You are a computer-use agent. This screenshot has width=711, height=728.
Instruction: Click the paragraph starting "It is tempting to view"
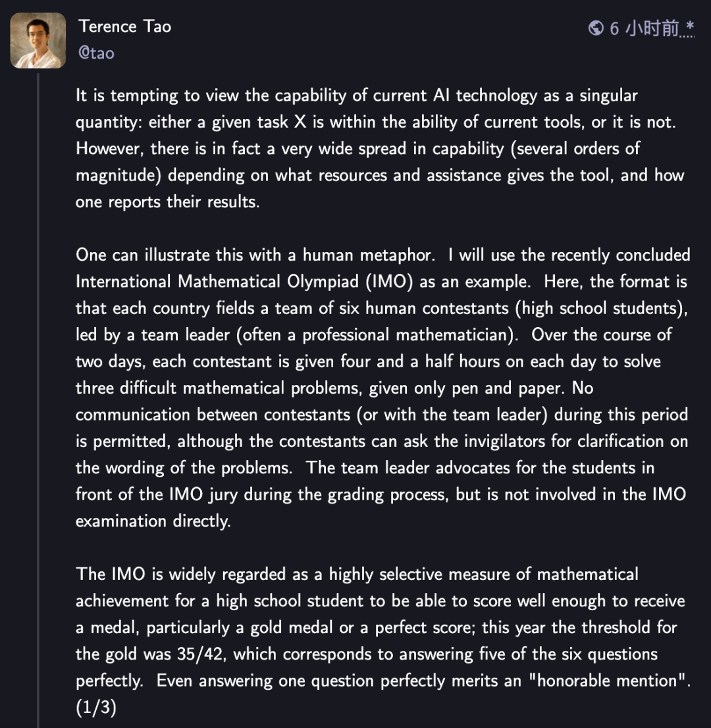[x=380, y=149]
